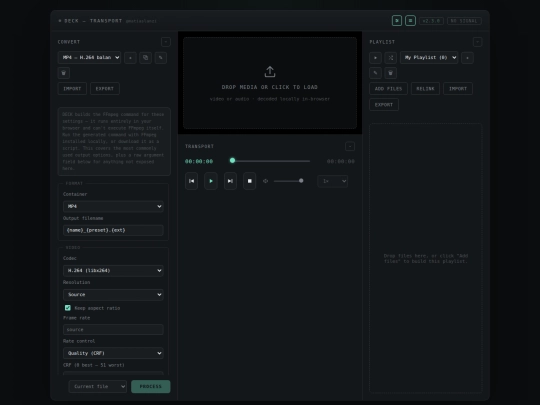Click the Process button
Viewport: 540px width, 405px height.
pyautogui.click(x=150, y=386)
